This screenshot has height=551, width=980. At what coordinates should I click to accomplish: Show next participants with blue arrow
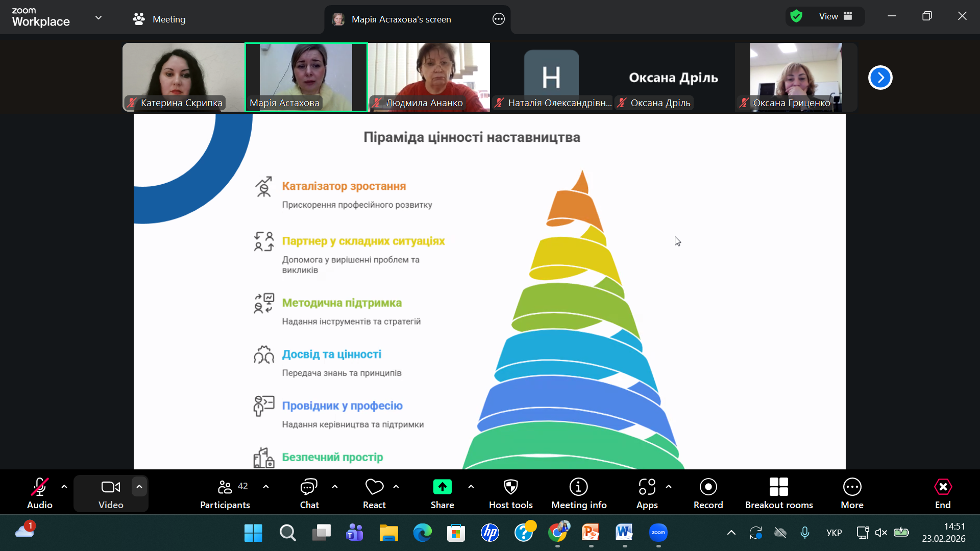880,78
